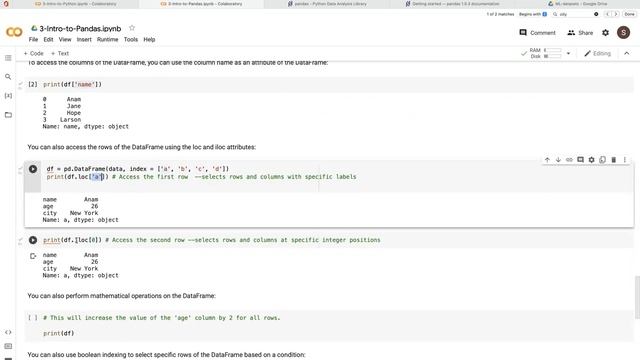The image size is (640, 360).
Task: Switch to the Getting started pandas documentation tab
Action: (452, 4)
